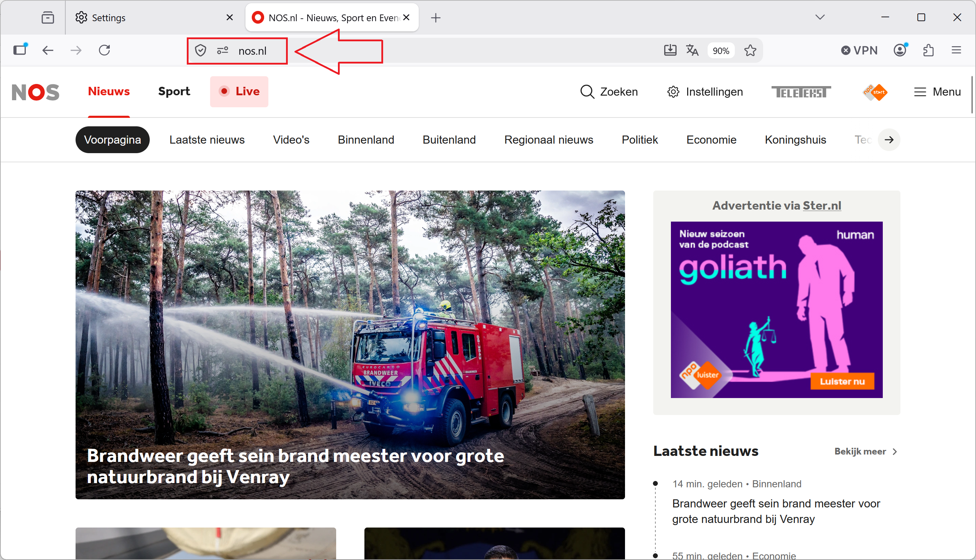The width and height of the screenshot is (976, 560).
Task: Select the Laatste nieuws category
Action: coord(207,140)
